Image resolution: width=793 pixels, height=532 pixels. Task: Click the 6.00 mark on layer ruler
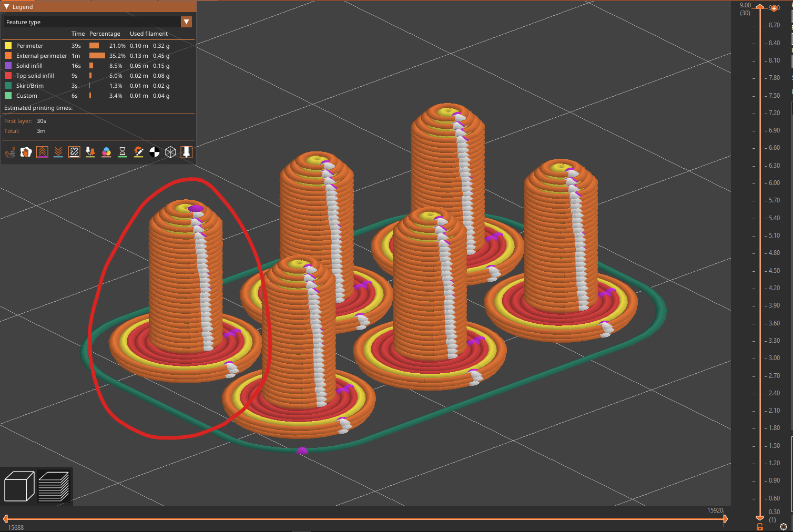coord(774,183)
